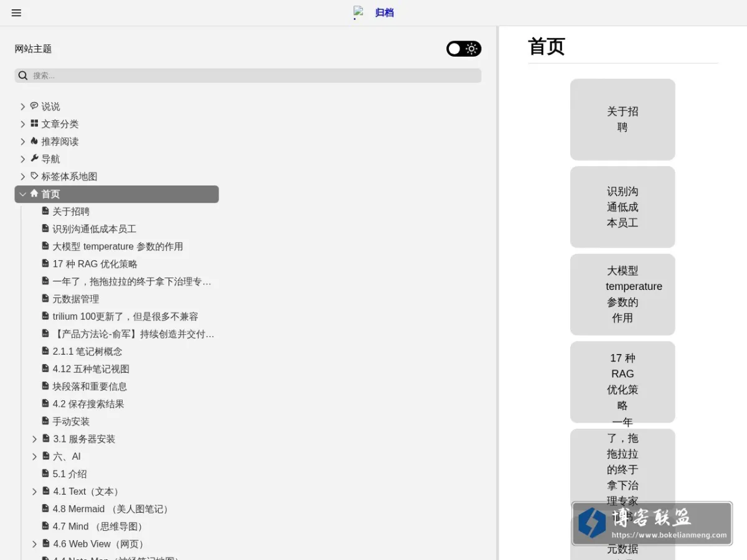The height and width of the screenshot is (560, 747).
Task: Expand the 文章分类 tree node
Action: click(23, 124)
